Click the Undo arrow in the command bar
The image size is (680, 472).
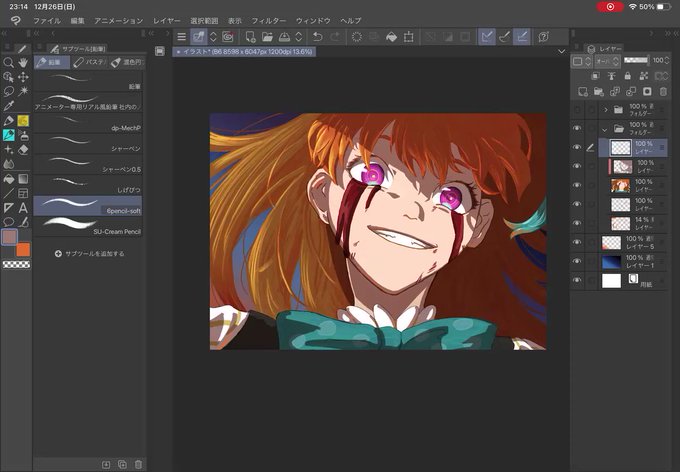click(317, 37)
